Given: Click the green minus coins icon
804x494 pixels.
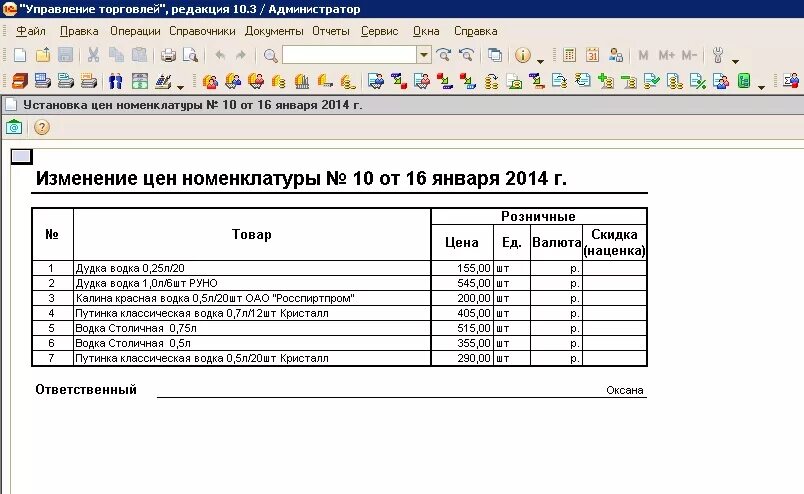Looking at the screenshot, I should coord(628,81).
